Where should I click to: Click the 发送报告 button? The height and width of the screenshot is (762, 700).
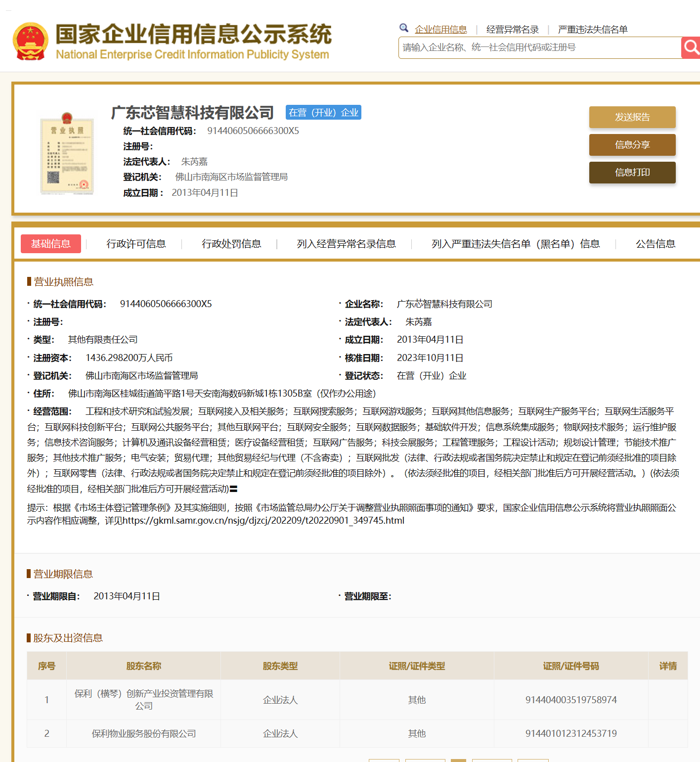(632, 117)
